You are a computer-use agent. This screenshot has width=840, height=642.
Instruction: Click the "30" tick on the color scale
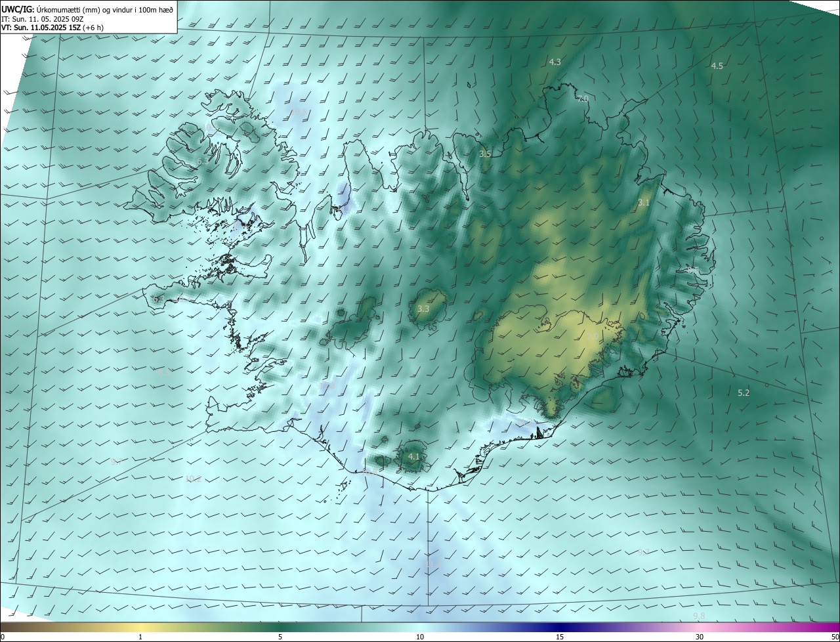coord(700,637)
